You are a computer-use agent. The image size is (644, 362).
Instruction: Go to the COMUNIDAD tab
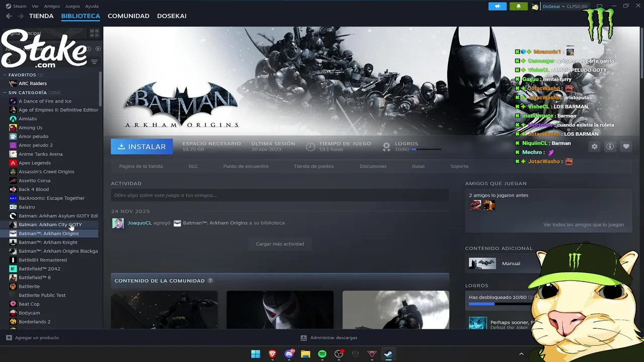pos(128,16)
